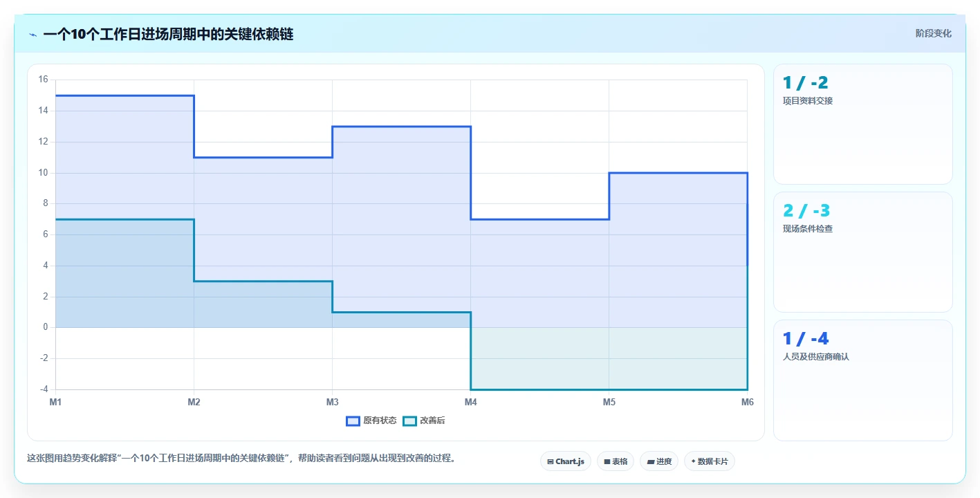The height and width of the screenshot is (498, 980).
Task: Click the 1 / -4 value
Action: pyautogui.click(x=806, y=339)
